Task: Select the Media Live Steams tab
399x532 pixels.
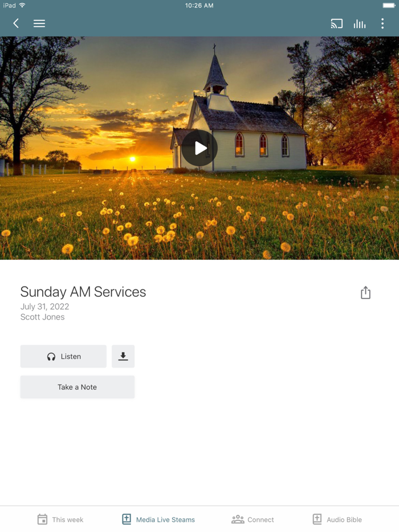Action: coord(158,519)
